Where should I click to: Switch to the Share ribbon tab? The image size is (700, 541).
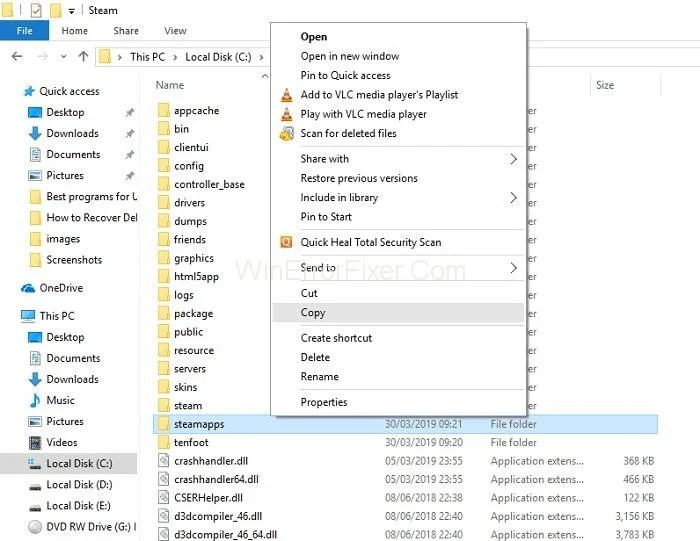tap(126, 31)
